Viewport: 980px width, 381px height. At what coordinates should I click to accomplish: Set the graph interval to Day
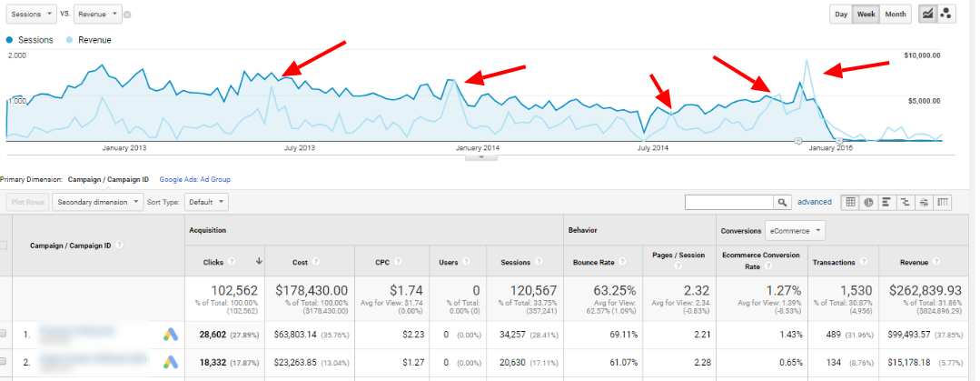click(x=842, y=14)
